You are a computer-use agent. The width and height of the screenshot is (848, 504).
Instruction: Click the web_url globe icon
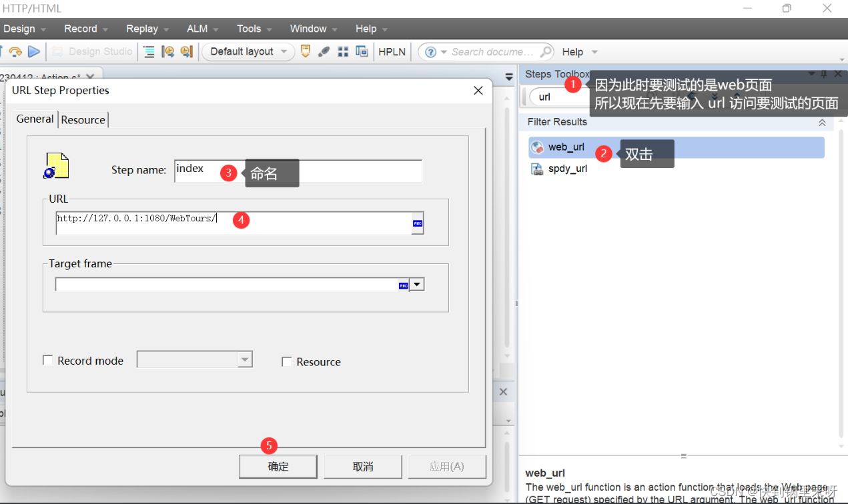click(537, 147)
